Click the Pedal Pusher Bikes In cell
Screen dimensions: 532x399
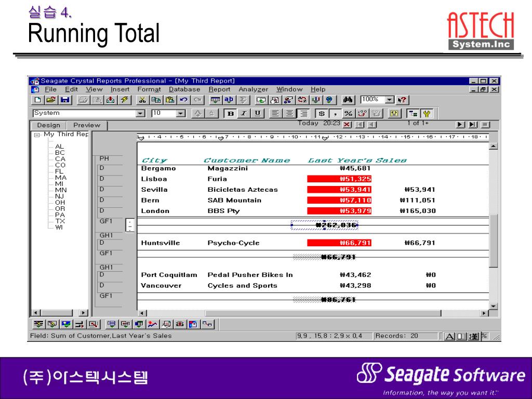click(250, 275)
